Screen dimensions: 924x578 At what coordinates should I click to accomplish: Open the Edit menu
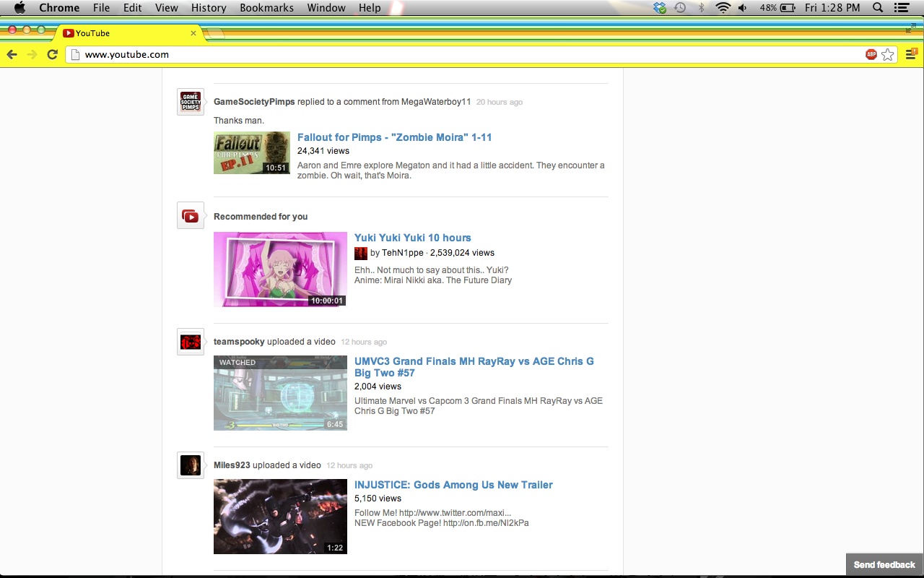[132, 8]
